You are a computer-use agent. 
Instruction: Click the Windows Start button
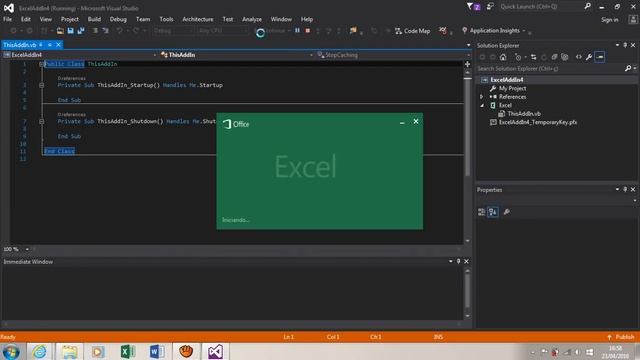pos(11,352)
